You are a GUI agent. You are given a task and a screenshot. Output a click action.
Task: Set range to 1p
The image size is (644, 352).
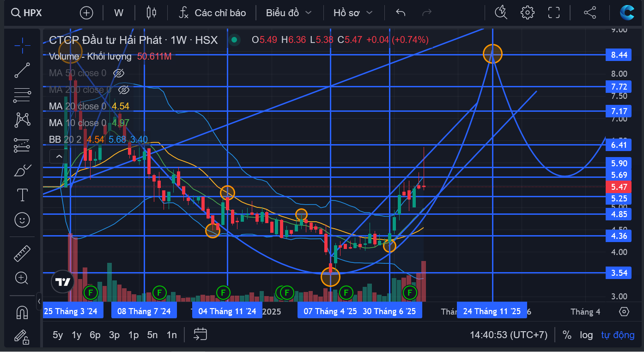134,335
